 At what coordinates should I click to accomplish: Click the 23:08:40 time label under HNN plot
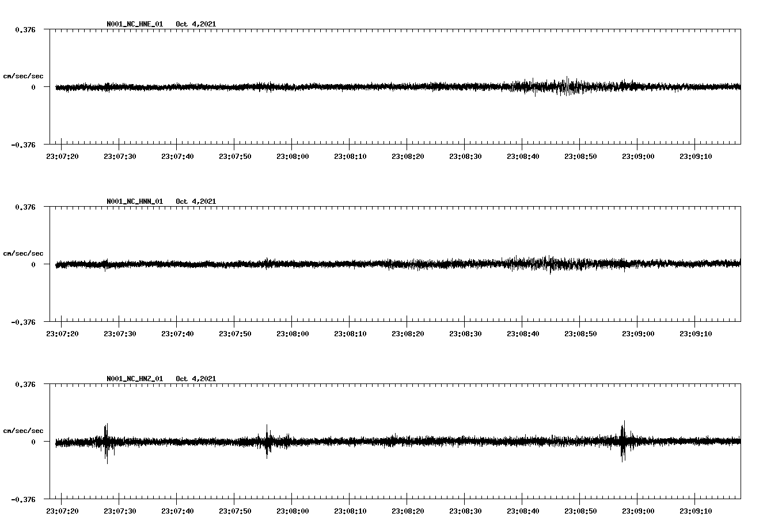click(x=523, y=334)
